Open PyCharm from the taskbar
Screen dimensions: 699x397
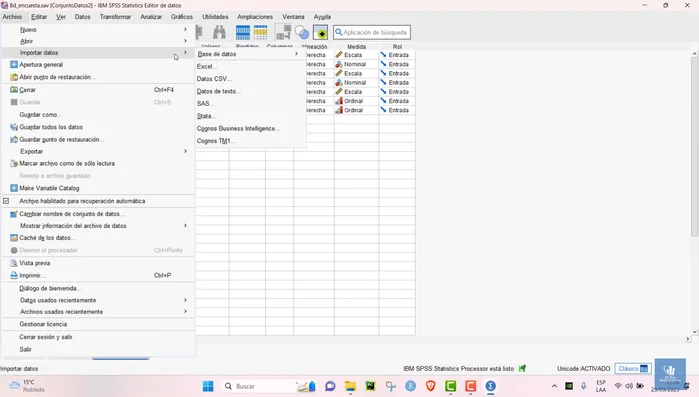coord(370,386)
